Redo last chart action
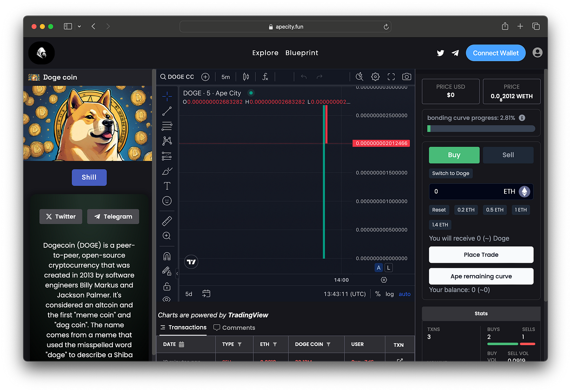The width and height of the screenshot is (571, 392). [x=319, y=77]
